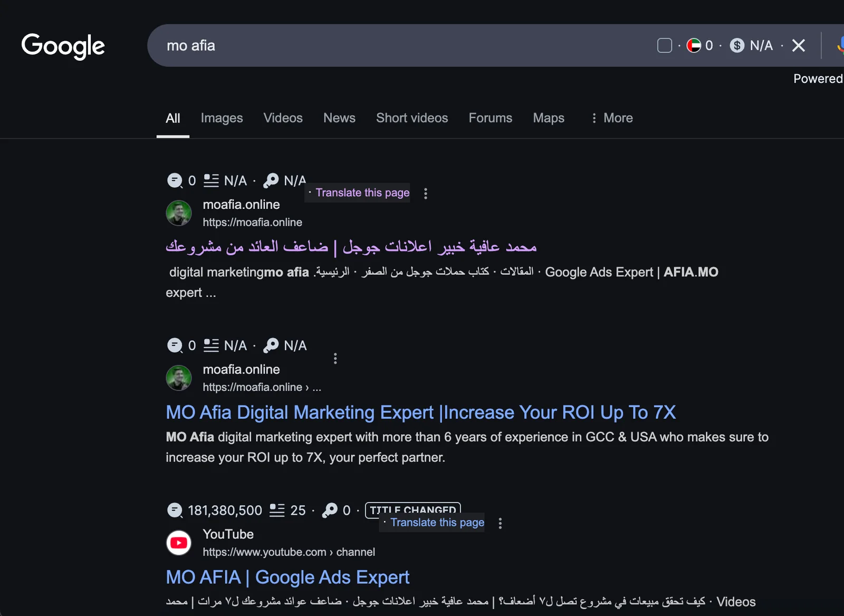Click into the search field text
The image size is (844, 616).
369,46
